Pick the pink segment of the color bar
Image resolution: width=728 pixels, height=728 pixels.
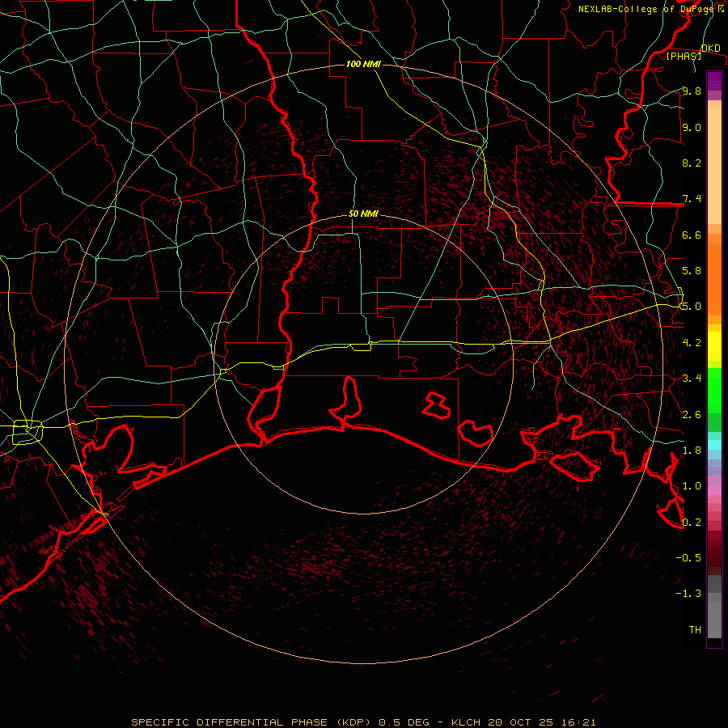point(714,490)
